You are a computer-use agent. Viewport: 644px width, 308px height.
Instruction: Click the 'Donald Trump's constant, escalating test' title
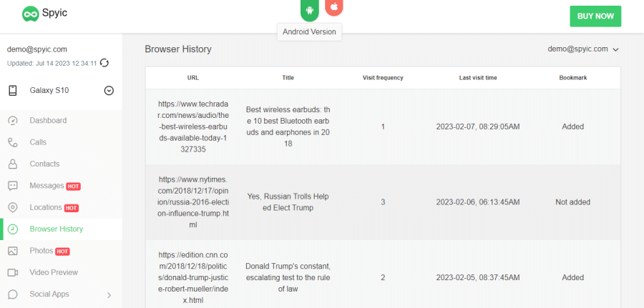pos(288,278)
